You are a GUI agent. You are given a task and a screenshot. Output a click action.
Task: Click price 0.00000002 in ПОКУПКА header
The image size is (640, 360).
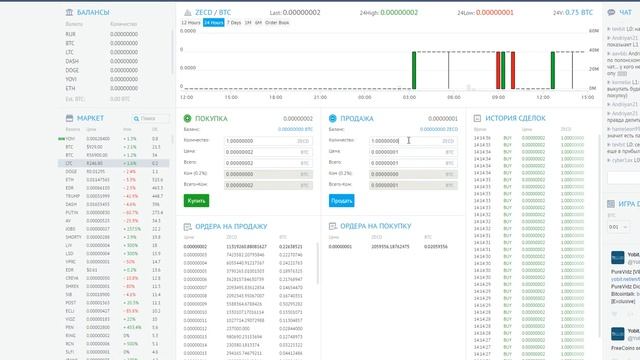[298, 119]
